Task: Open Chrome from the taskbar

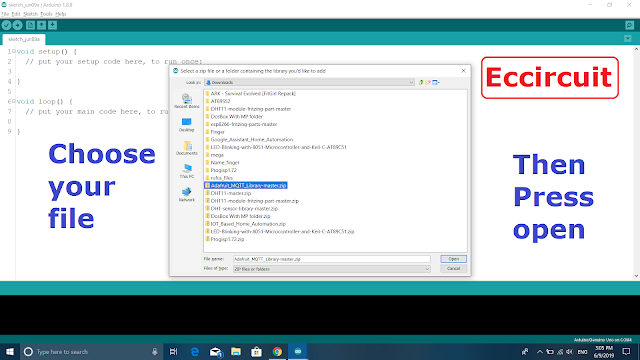Action: (x=277, y=351)
